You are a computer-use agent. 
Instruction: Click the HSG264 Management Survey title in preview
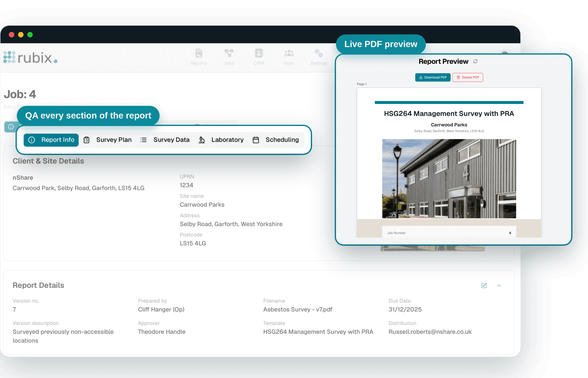tap(449, 114)
